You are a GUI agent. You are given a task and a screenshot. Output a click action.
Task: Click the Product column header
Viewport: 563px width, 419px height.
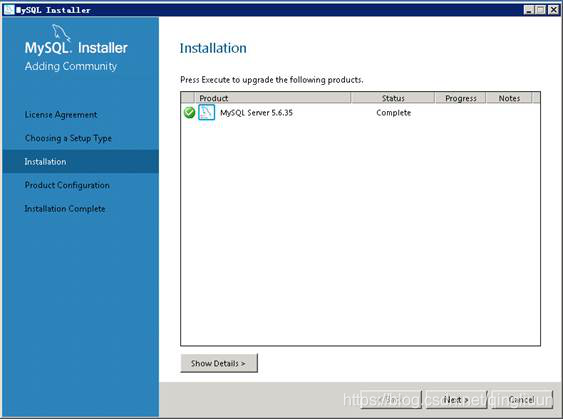(x=273, y=98)
